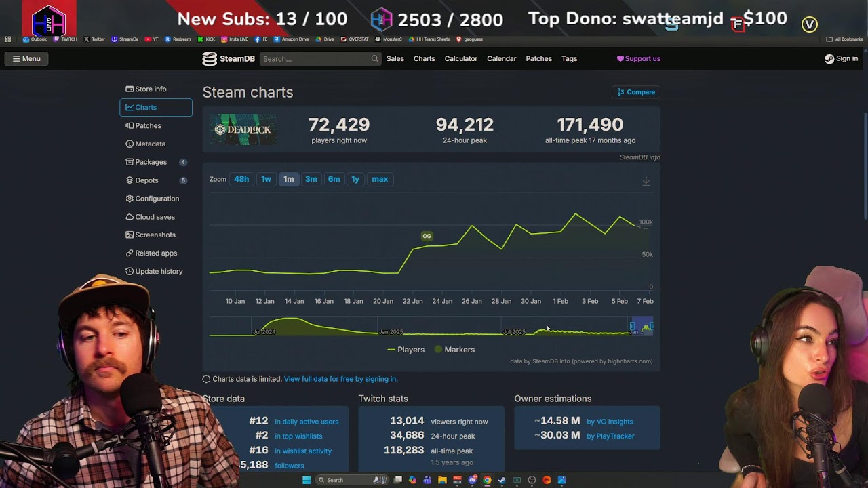Switch to Chrome in the taskbar

(x=487, y=480)
